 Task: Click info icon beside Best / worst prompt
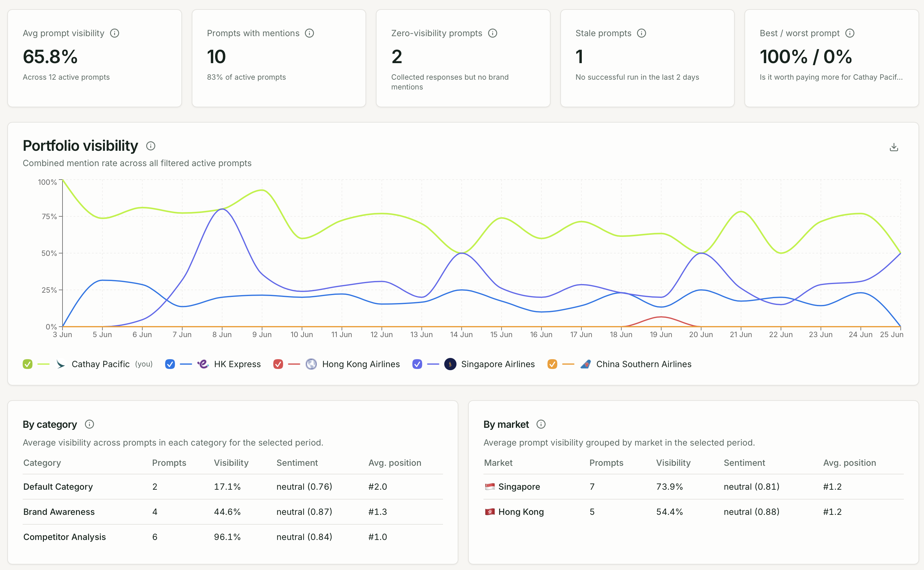[x=850, y=33]
